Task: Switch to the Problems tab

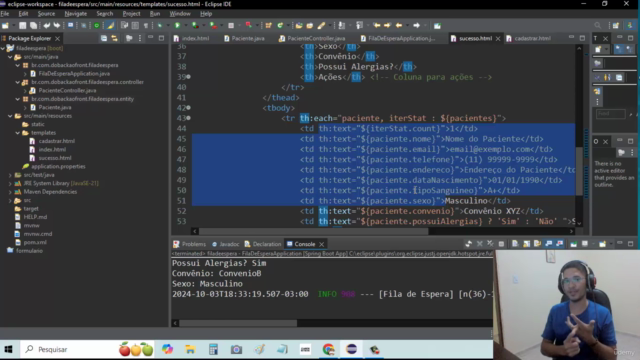Action: 190,244
